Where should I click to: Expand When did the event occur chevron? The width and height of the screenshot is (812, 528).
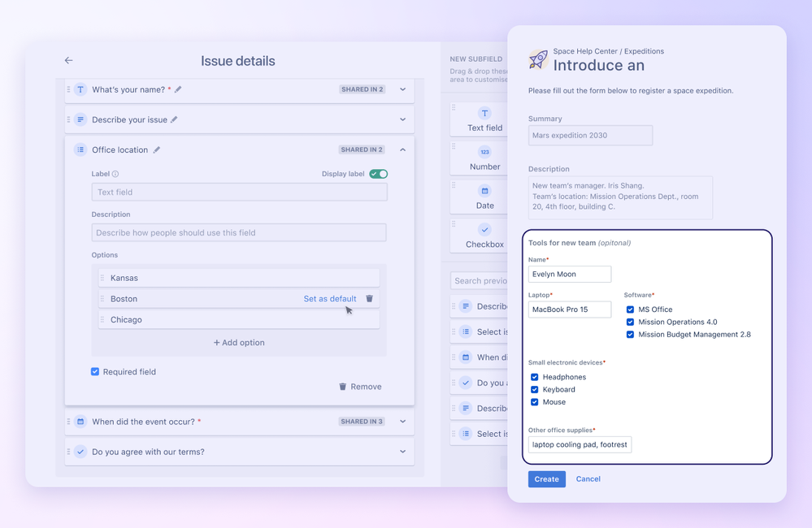point(403,422)
